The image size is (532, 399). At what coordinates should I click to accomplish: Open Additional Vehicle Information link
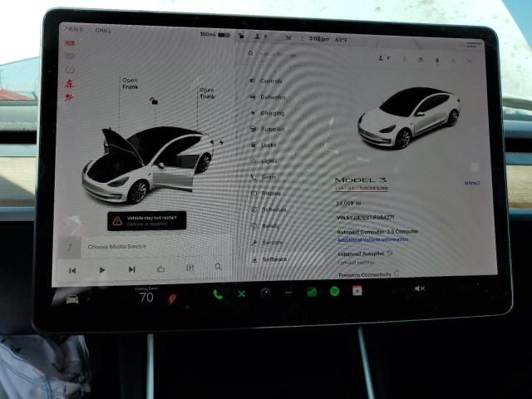(x=372, y=239)
